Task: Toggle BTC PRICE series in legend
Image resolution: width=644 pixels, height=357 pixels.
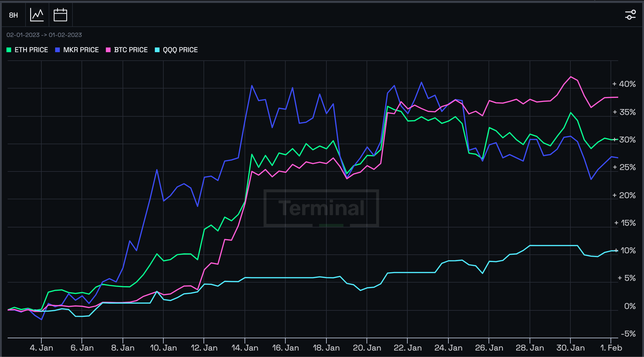Action: click(127, 50)
